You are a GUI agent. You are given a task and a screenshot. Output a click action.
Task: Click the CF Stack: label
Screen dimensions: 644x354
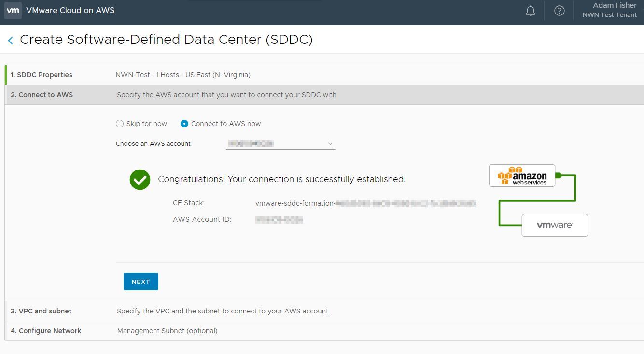point(189,203)
